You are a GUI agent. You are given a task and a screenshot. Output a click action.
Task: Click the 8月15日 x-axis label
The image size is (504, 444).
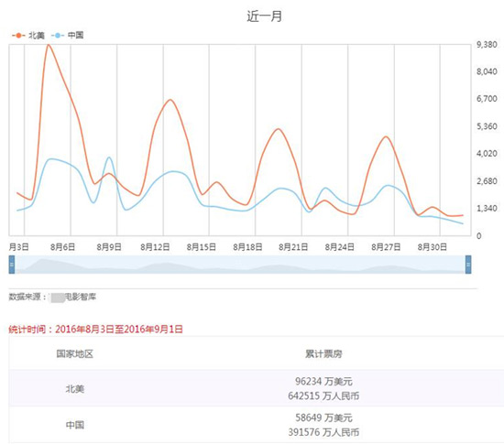(x=202, y=246)
